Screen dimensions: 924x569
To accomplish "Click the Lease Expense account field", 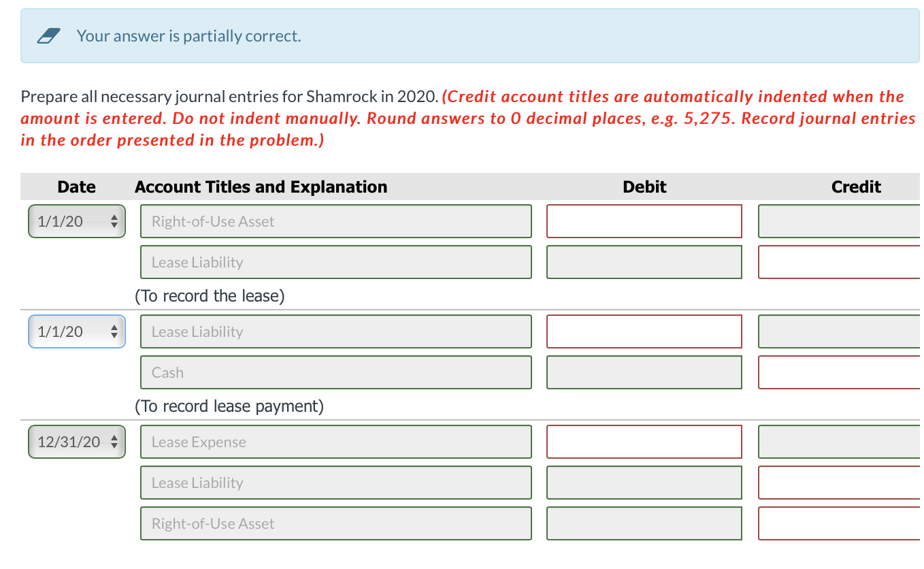I will tap(335, 442).
